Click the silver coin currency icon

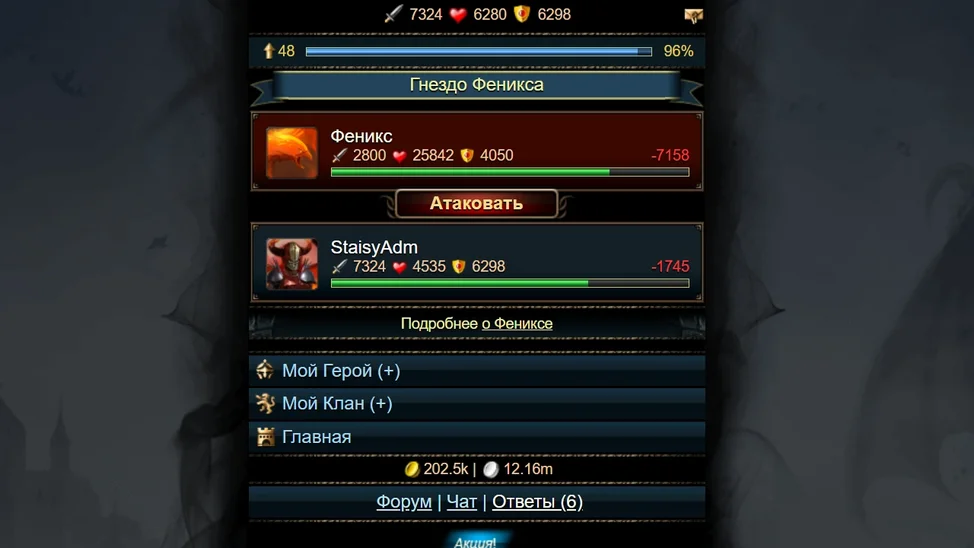(x=491, y=469)
